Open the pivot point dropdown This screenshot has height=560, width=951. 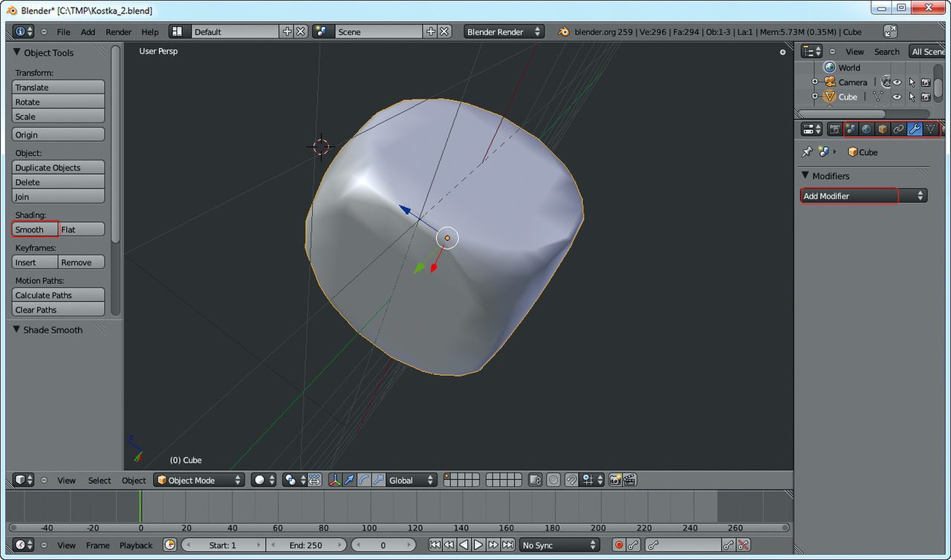click(x=294, y=481)
